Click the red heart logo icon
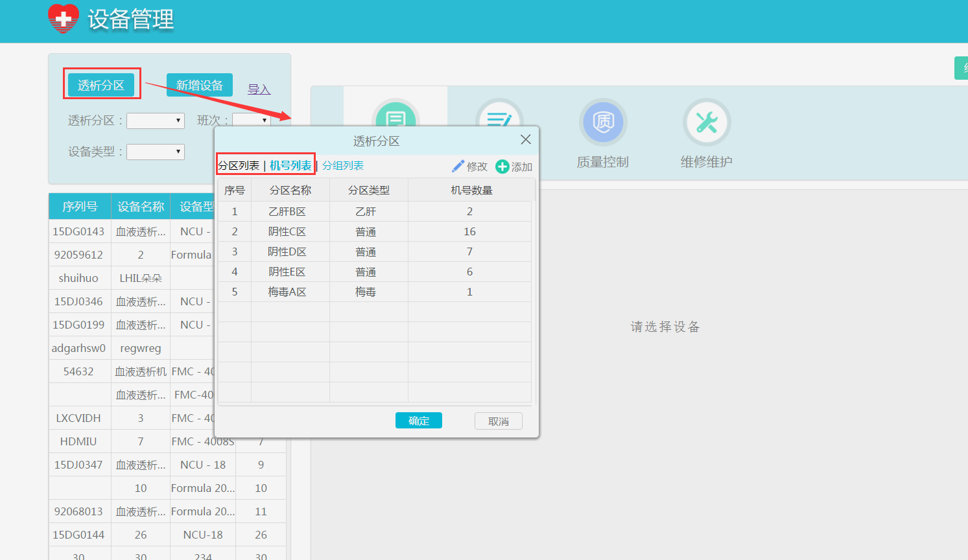The width and height of the screenshot is (968, 560). pos(64,19)
